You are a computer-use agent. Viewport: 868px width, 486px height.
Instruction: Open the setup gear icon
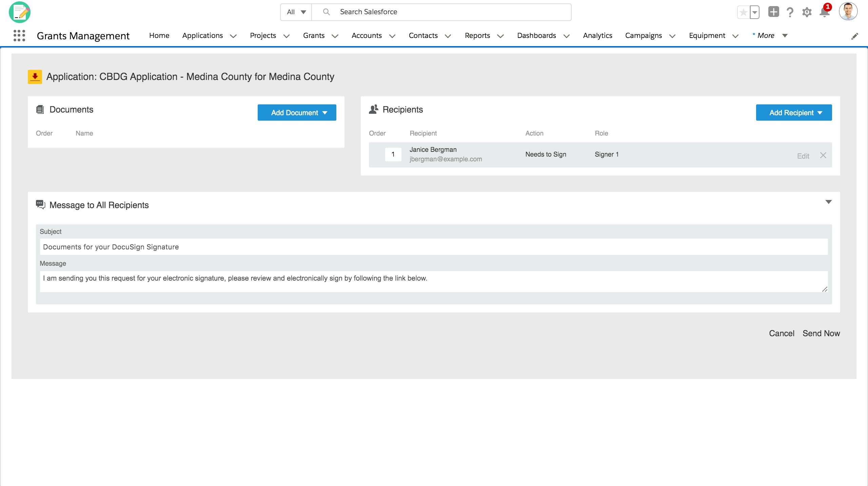coord(807,12)
